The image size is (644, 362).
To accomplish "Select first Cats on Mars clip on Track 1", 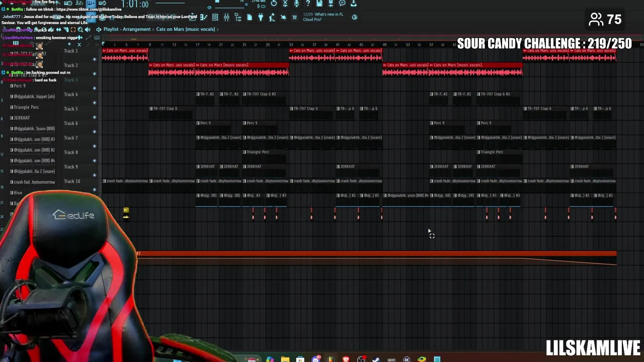I will click(125, 55).
